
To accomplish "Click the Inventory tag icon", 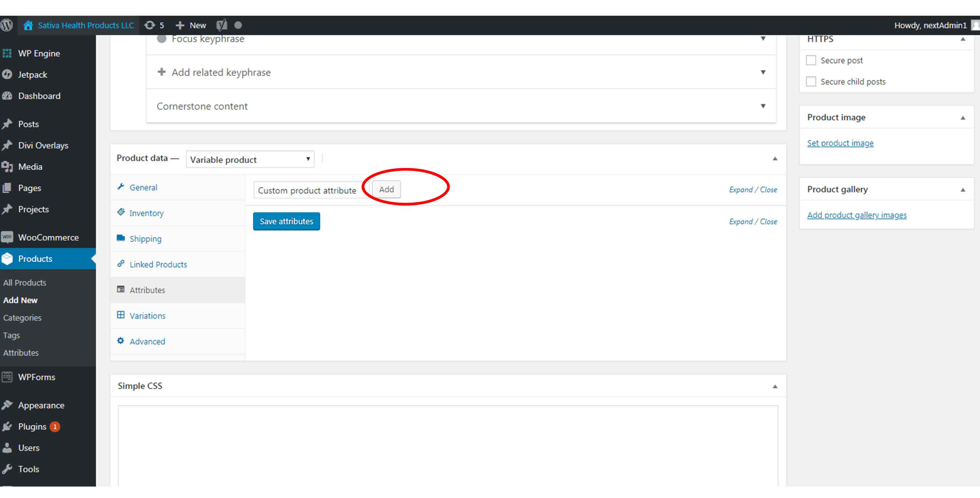I will (x=121, y=212).
